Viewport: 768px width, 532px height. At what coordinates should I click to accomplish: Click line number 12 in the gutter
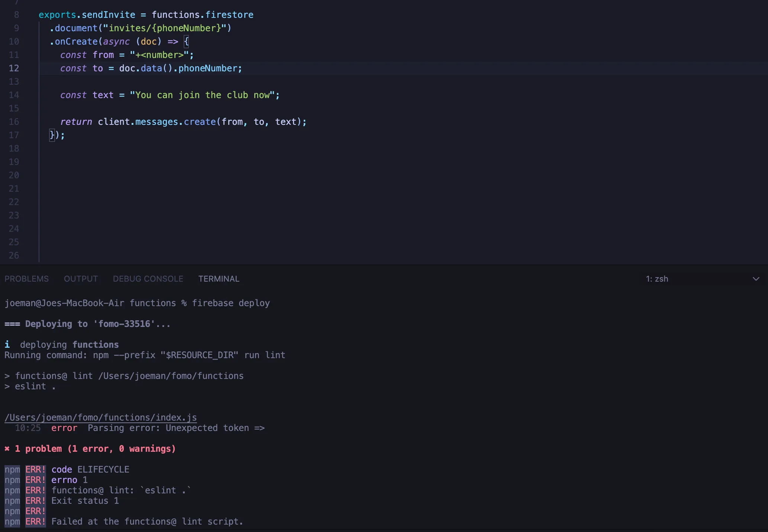tap(14, 68)
